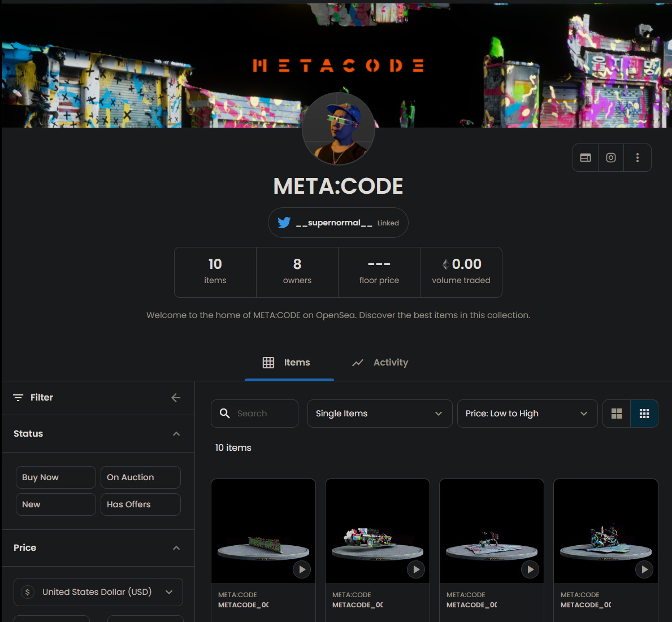Collapse filter sidebar with left arrow
The height and width of the screenshot is (622, 672).
tap(176, 398)
